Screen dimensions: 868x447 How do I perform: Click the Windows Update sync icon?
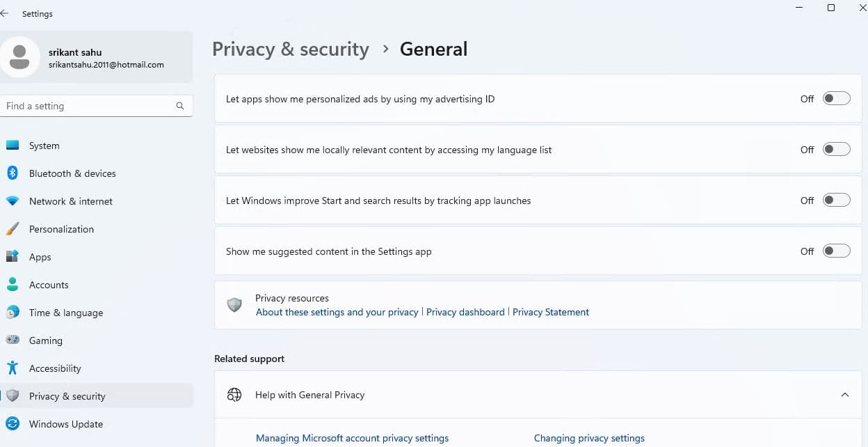point(13,424)
